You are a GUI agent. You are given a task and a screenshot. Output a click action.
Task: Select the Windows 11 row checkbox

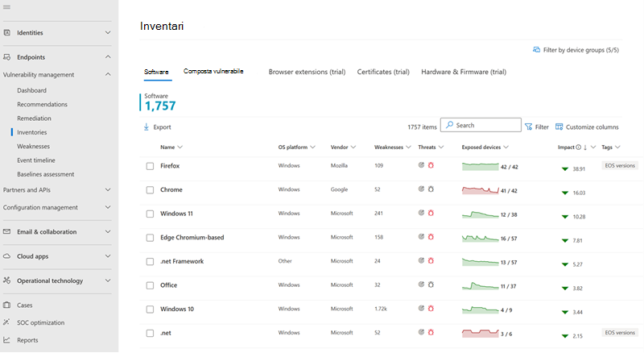tap(150, 214)
